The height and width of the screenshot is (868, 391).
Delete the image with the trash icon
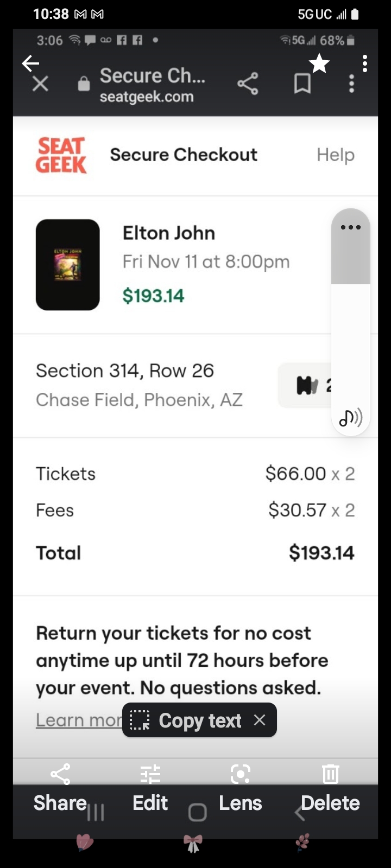coord(330,787)
